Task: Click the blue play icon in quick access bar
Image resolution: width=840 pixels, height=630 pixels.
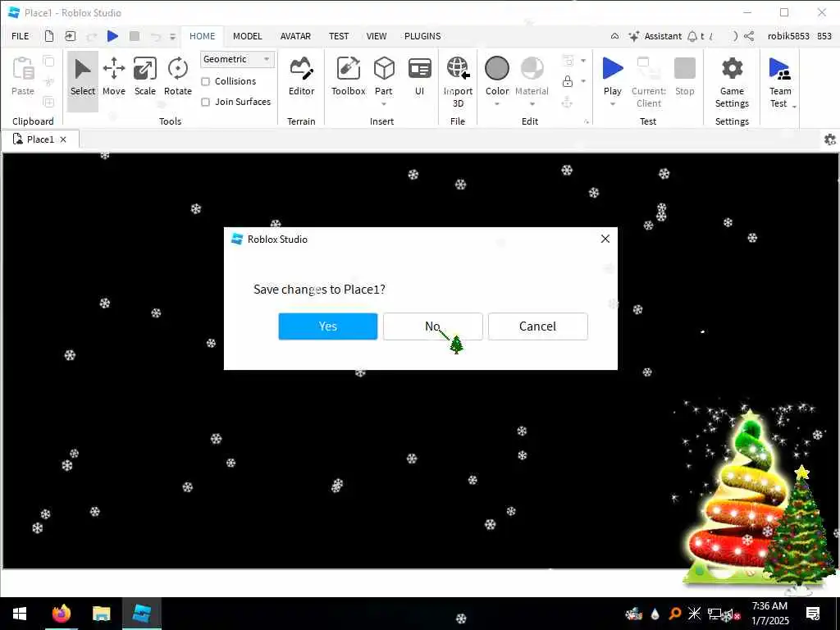Action: 112,36
